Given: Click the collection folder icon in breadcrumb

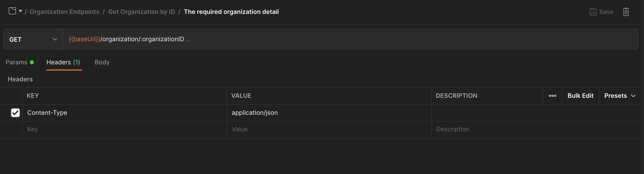Looking at the screenshot, I should point(12,11).
